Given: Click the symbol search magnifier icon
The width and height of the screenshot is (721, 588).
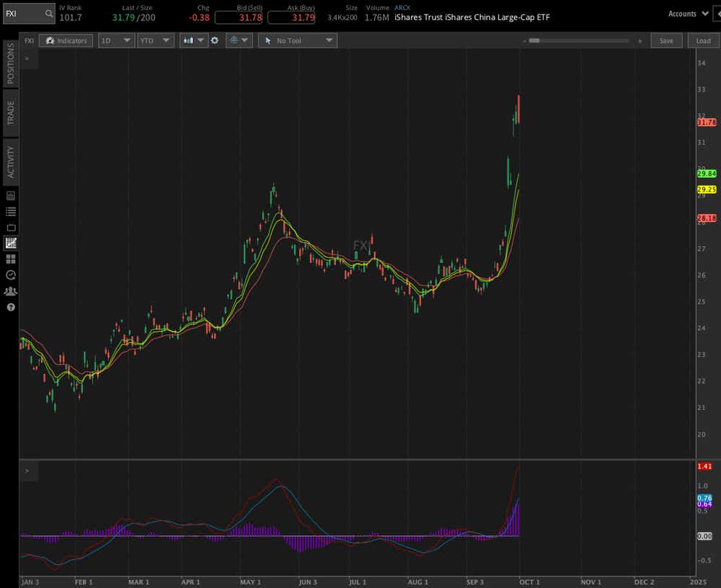Looking at the screenshot, I should (48, 14).
